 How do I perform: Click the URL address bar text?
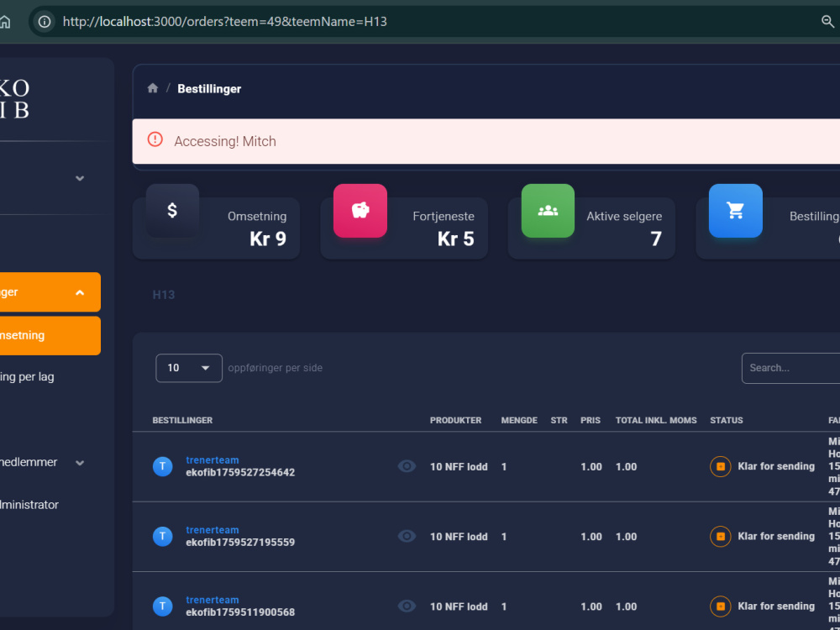click(x=224, y=22)
